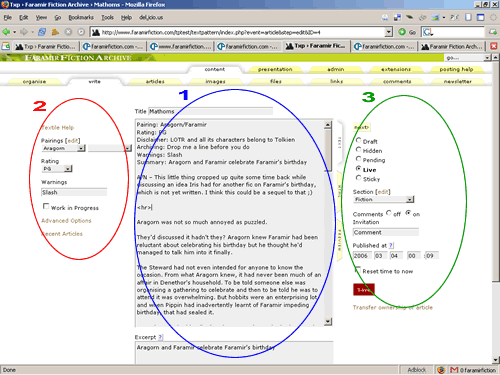Image resolution: width=500 pixels, height=375 pixels.
Task: Click the browser Back arrow button
Action: [x=6, y=32]
